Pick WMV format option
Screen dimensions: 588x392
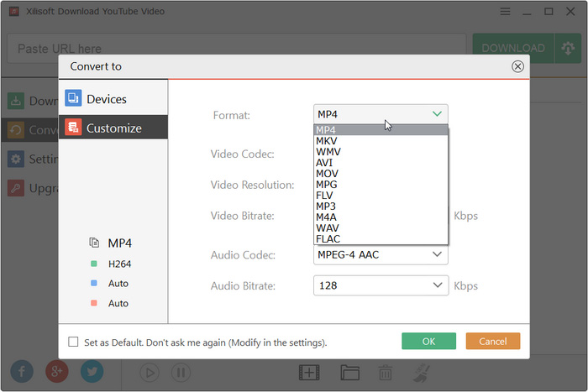381,152
